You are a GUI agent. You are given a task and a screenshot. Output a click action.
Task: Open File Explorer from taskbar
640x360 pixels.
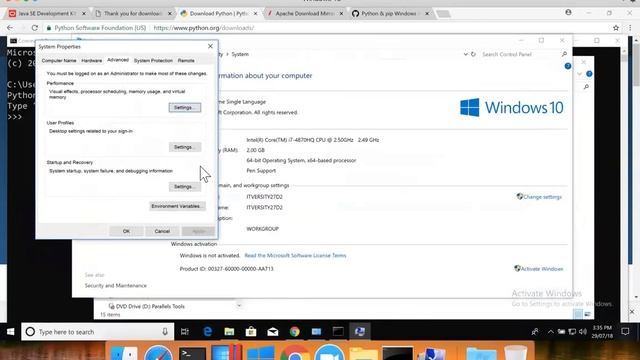[229, 332]
